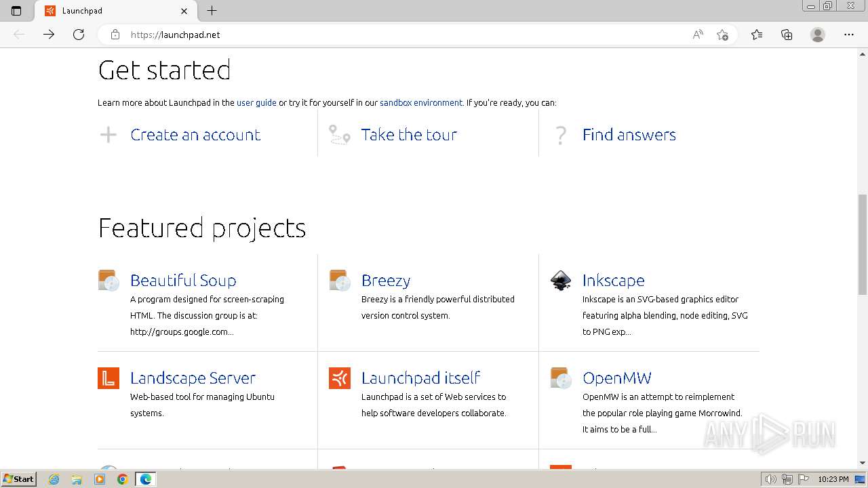This screenshot has width=868, height=488.
Task: Open the Action Center flag icon
Action: click(x=803, y=479)
